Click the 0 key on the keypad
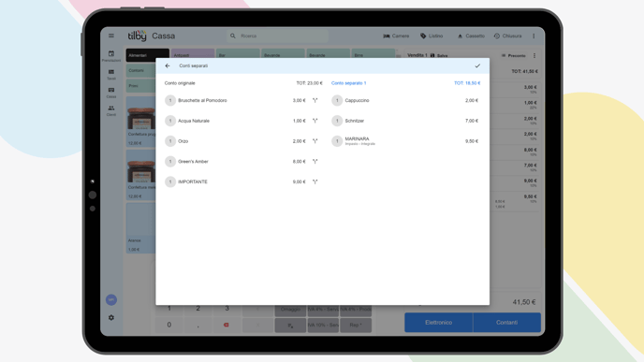Viewport: 644px width, 362px height. coord(169,325)
